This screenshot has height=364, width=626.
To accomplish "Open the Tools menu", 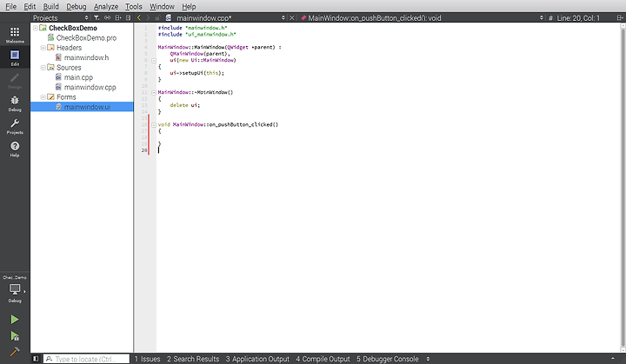I will pos(133,6).
